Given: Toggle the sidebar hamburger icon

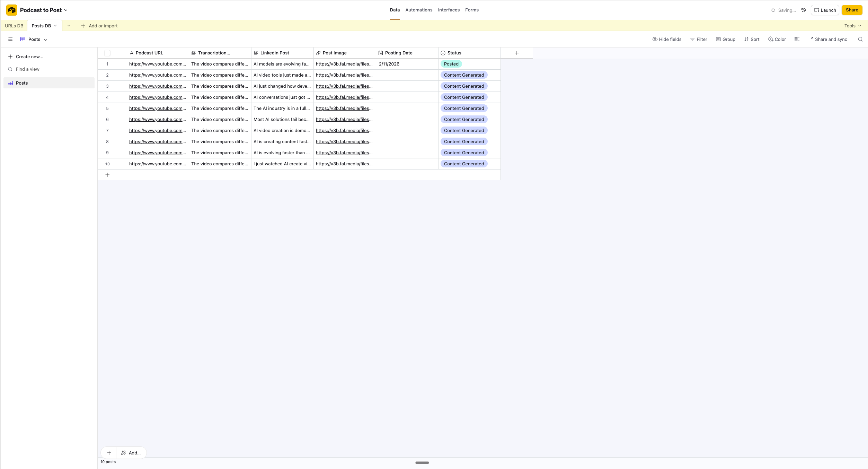Looking at the screenshot, I should (x=10, y=39).
